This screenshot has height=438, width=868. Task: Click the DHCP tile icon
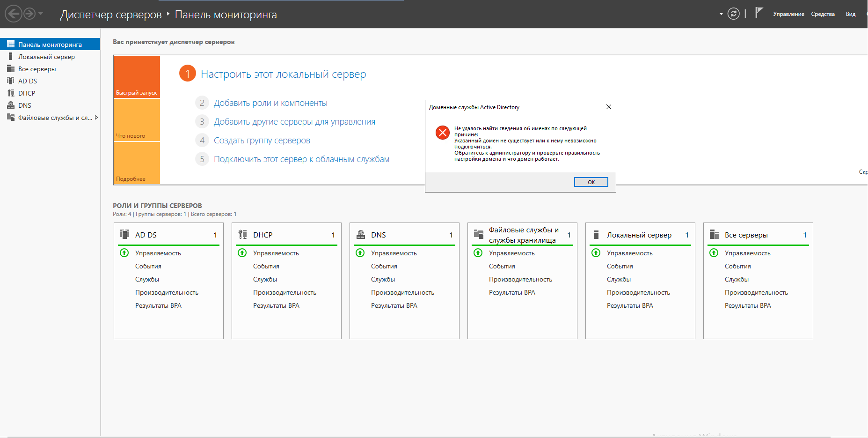[x=242, y=234]
